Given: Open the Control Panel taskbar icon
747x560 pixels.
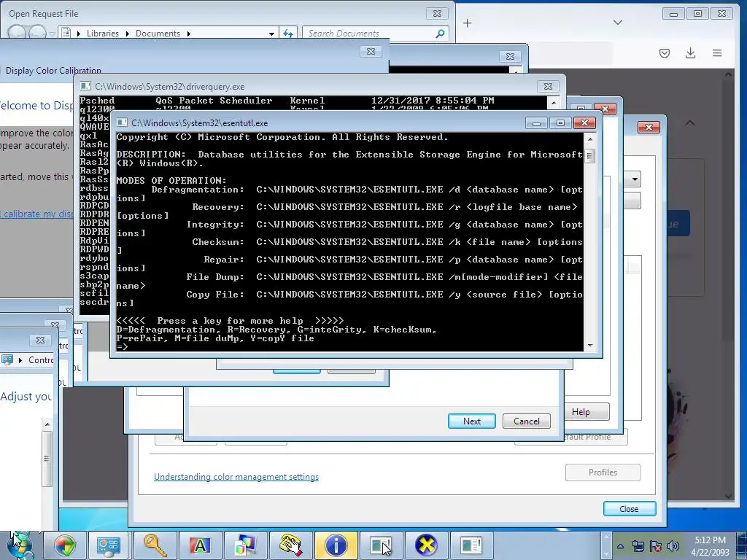Looking at the screenshot, I should (108, 545).
